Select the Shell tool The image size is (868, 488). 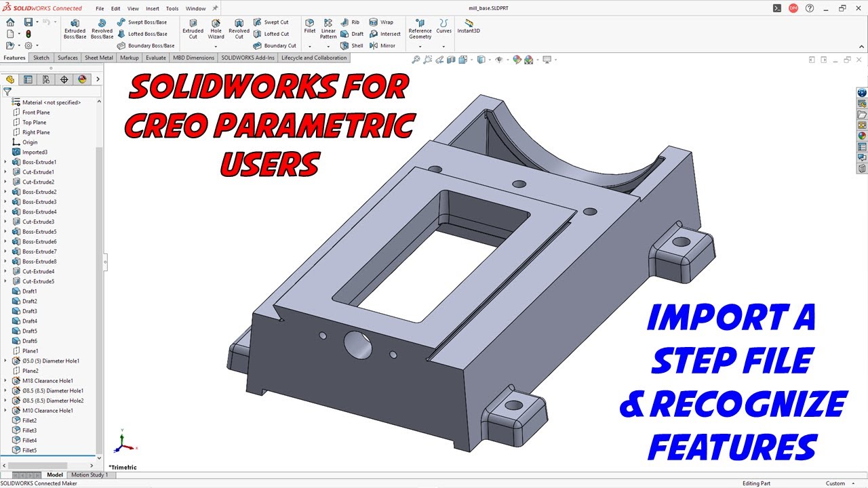point(353,45)
